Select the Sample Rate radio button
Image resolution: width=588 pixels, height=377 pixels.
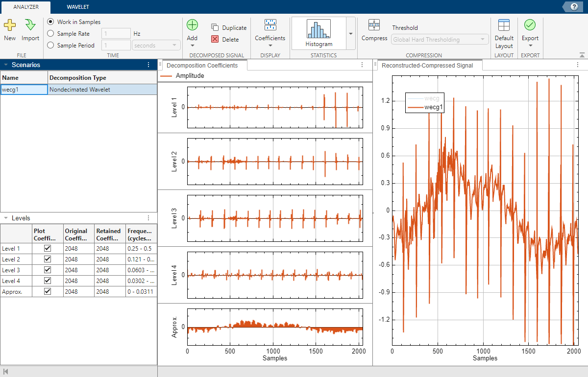(51, 34)
